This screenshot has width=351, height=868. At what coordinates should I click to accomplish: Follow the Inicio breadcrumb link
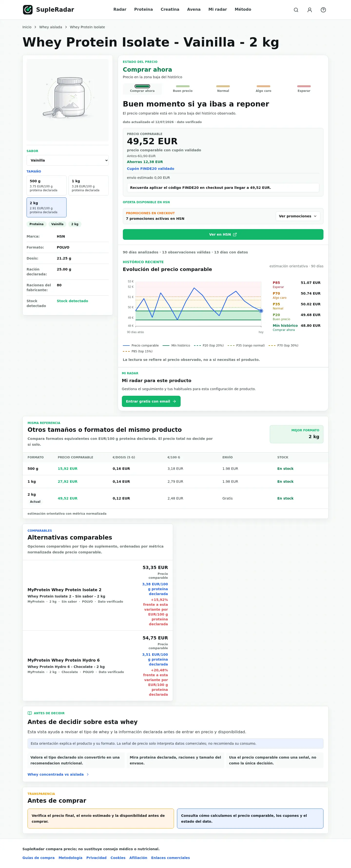27,27
